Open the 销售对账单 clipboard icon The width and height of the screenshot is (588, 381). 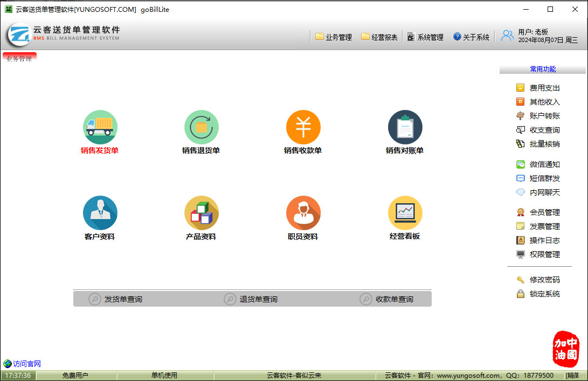click(405, 127)
